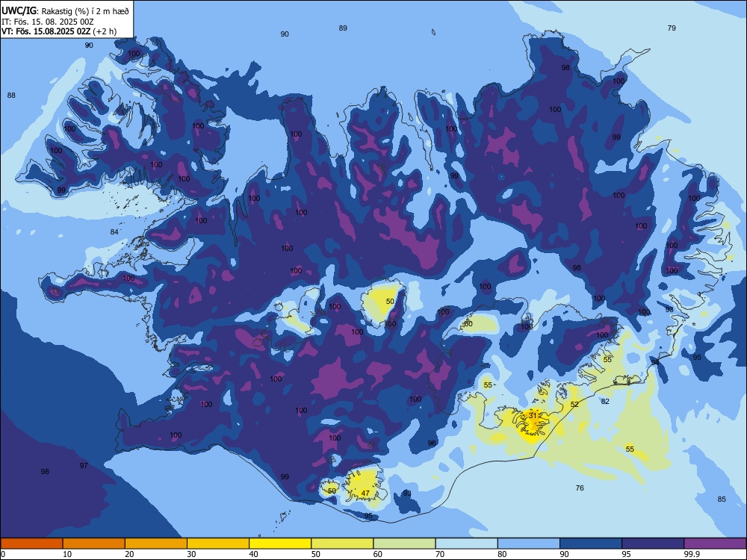Click the legend scale label '95'
Viewport: 747px width, 560px height.
click(x=627, y=554)
